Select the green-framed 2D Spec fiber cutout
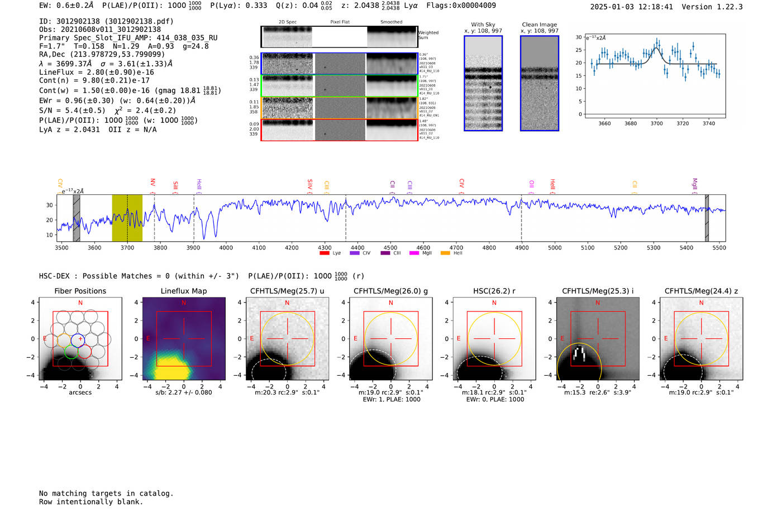Image resolution: width=782 pixels, height=532 pixels. (x=287, y=86)
